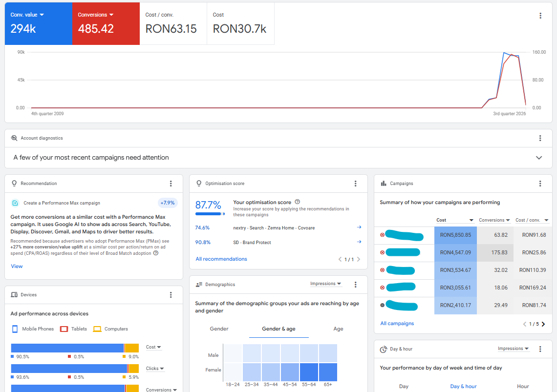Expand the campaigns need attention diagnostics row
Viewport: 557px width, 392px height.
point(539,158)
